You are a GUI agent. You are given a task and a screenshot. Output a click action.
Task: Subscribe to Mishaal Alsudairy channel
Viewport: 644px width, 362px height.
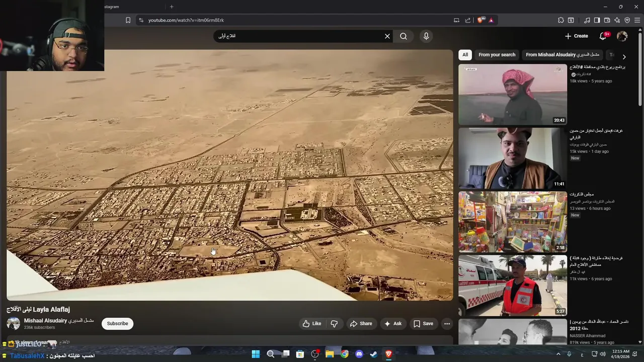click(x=117, y=324)
